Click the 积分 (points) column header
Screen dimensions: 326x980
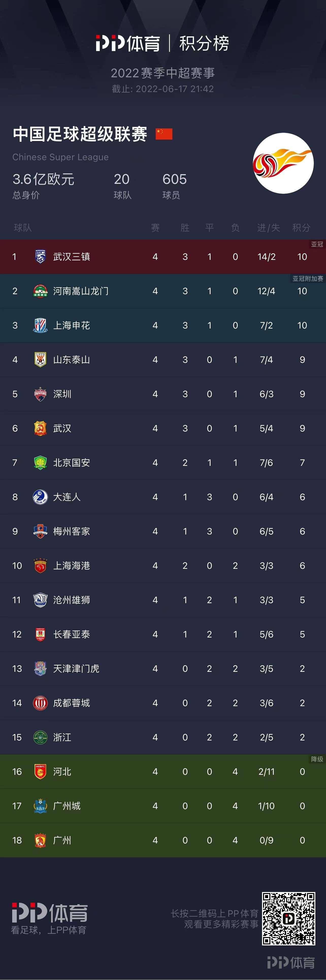click(x=301, y=228)
